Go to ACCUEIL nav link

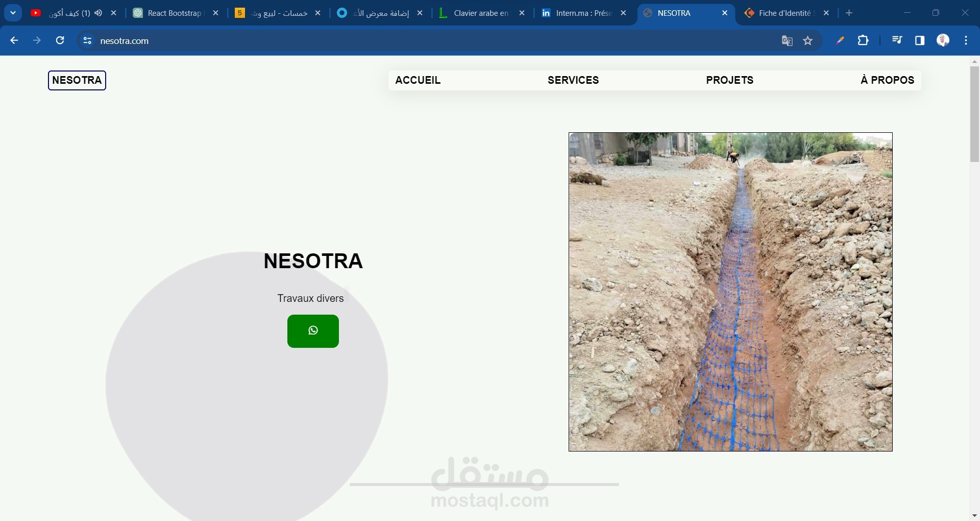tap(418, 80)
